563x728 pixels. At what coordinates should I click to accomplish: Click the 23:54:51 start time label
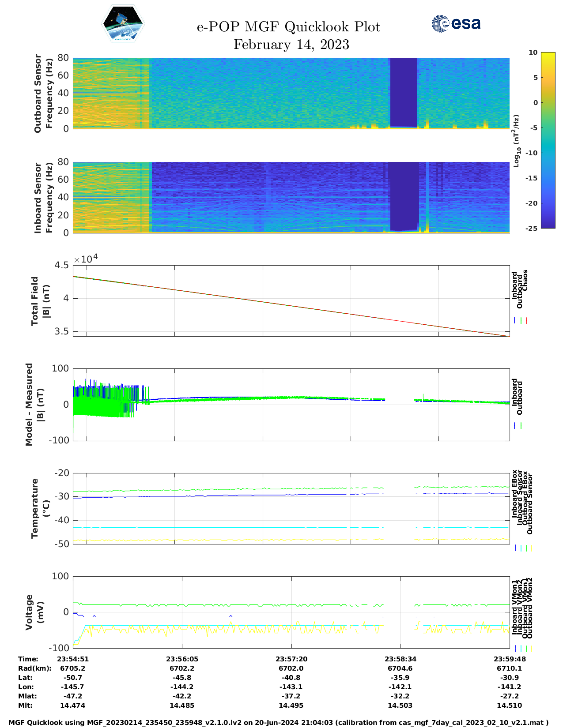click(x=73, y=659)
